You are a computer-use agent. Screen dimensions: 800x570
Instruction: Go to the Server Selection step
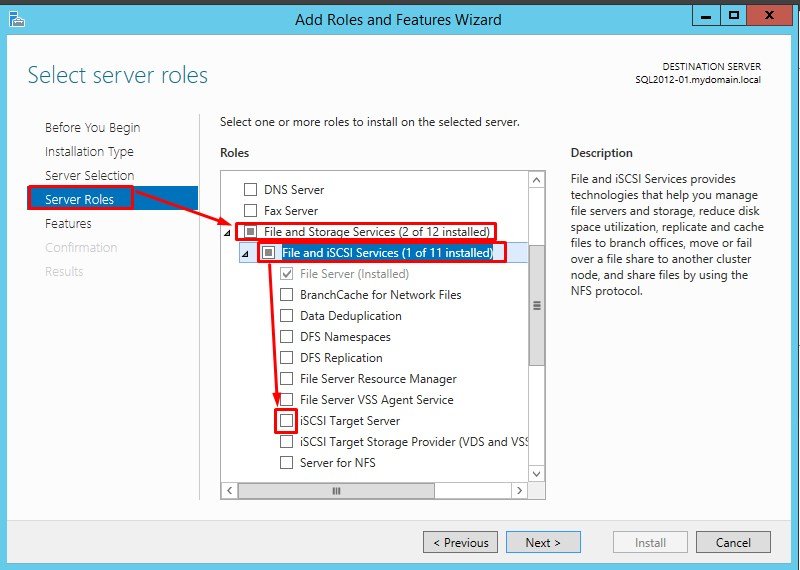(89, 176)
